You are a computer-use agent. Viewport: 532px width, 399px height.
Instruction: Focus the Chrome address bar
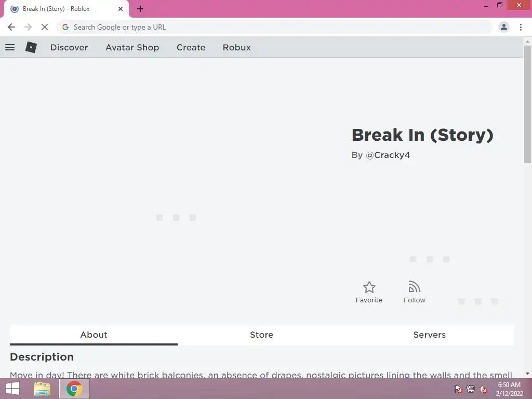click(x=274, y=27)
